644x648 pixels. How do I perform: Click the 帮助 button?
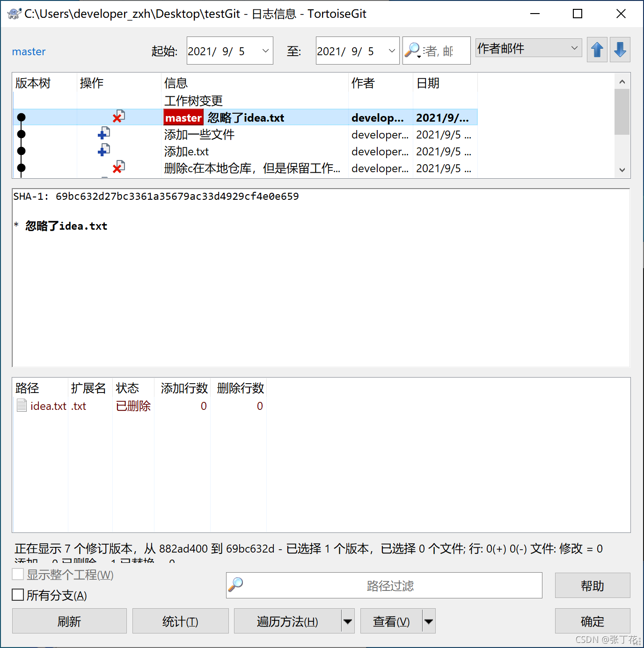(593, 585)
